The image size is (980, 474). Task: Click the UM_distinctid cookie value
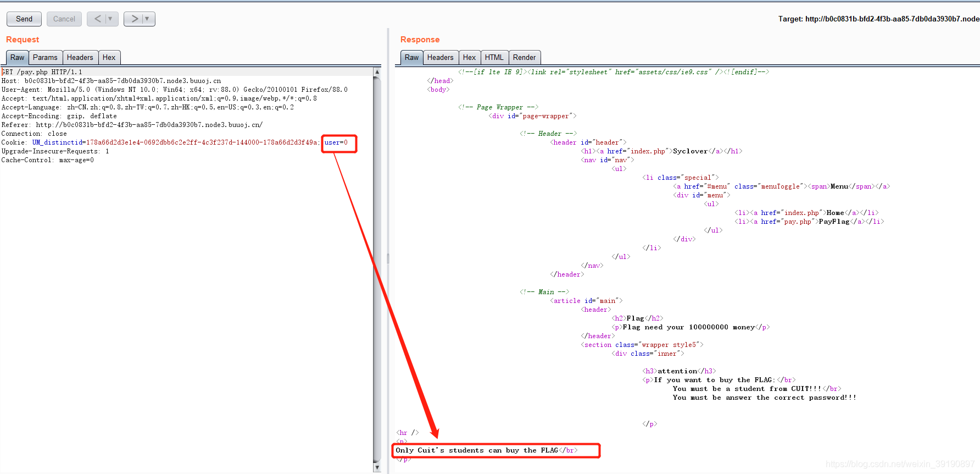[202, 142]
